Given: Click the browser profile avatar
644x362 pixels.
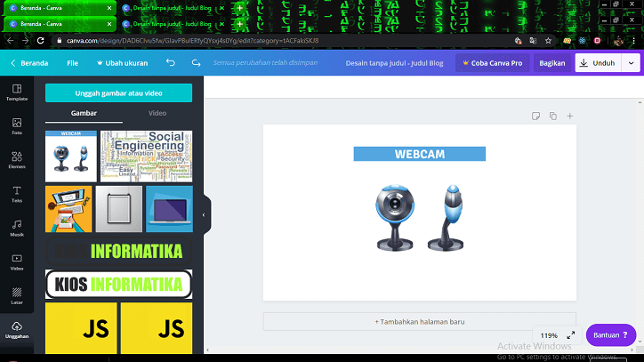Looking at the screenshot, I should pos(618,41).
